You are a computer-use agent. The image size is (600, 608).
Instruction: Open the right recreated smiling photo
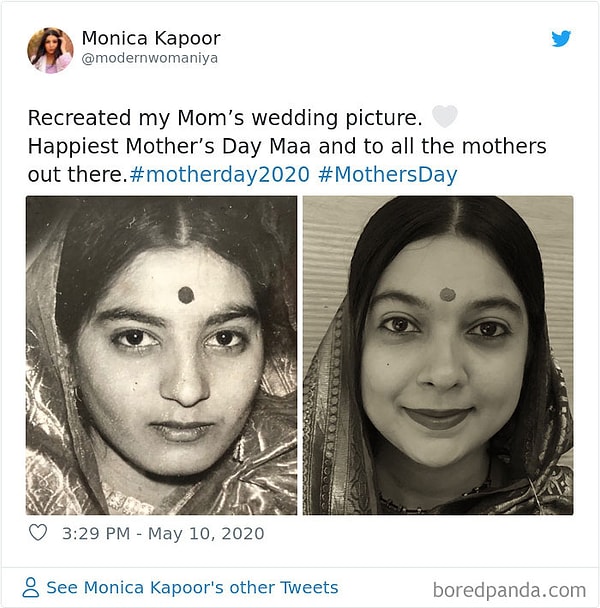click(x=438, y=355)
